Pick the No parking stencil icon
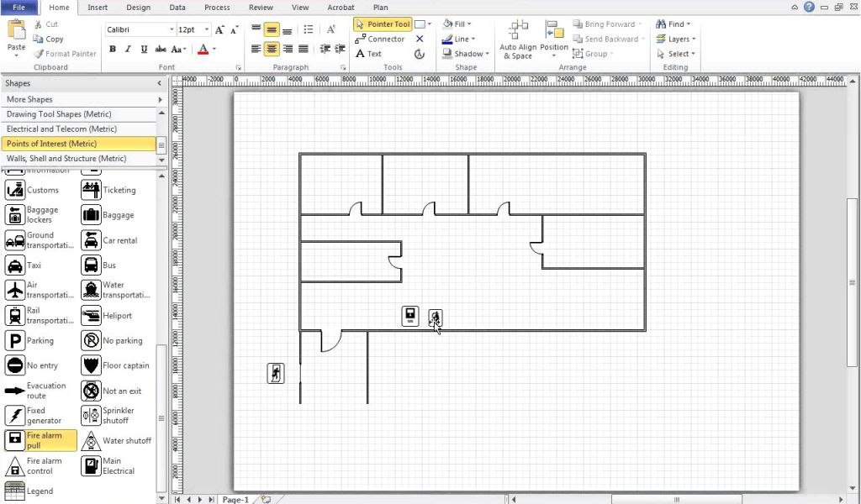 [x=91, y=341]
